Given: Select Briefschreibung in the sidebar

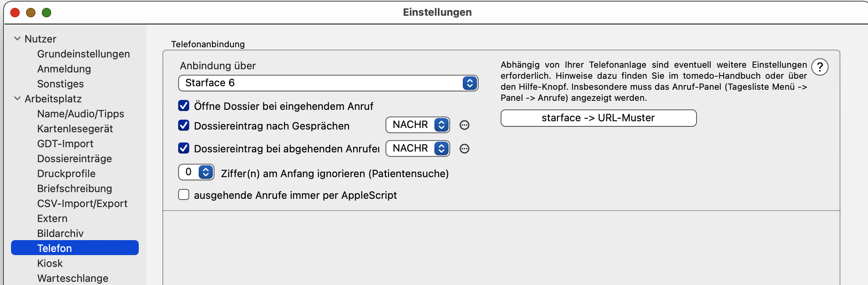Looking at the screenshot, I should coord(75,189).
